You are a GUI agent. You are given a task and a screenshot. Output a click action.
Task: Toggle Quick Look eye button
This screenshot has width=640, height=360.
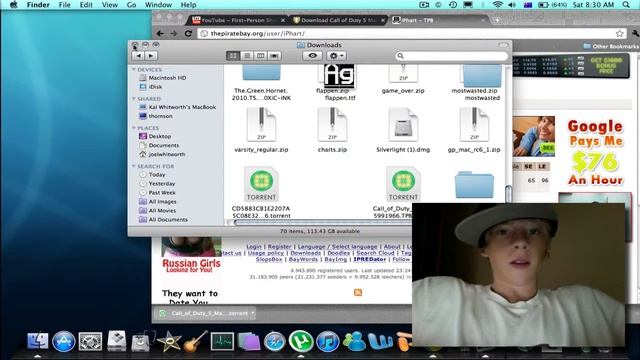[x=312, y=56]
